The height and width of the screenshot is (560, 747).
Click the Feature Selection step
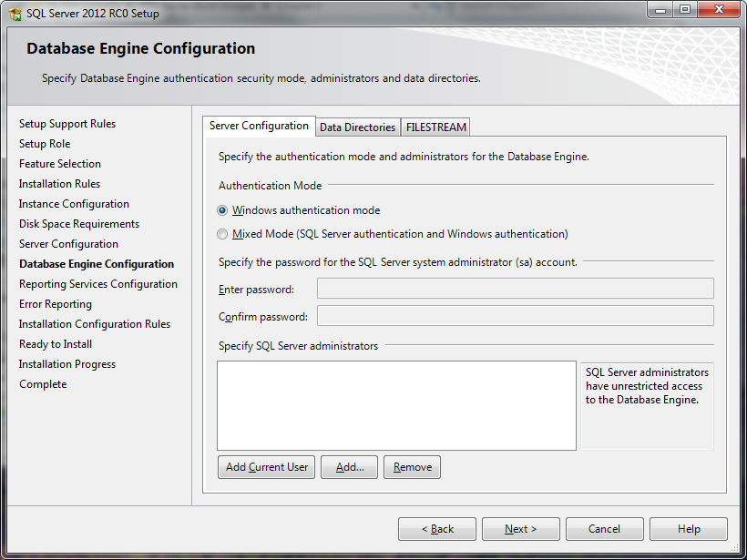tap(60, 164)
